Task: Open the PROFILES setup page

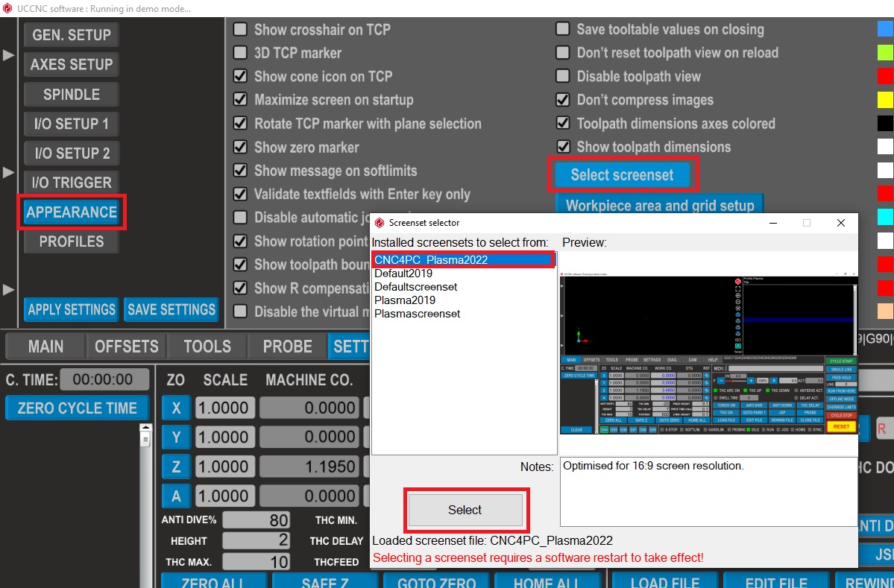Action: pos(72,241)
